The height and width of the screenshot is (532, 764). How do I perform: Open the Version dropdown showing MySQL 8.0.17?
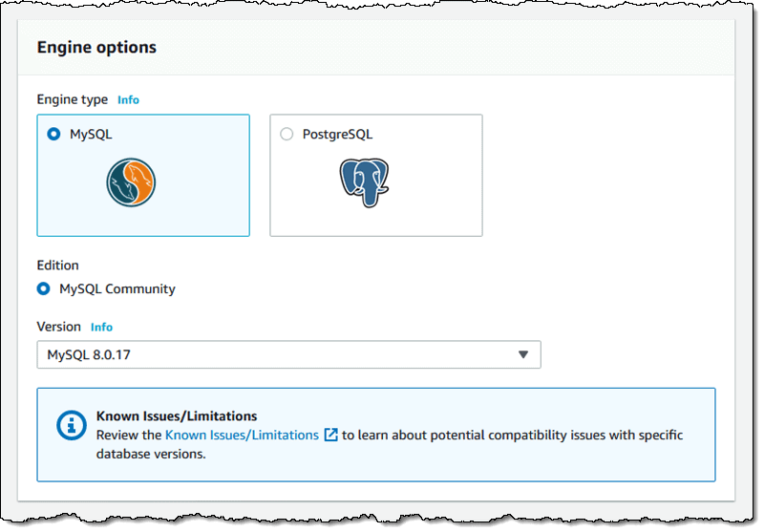[289, 354]
